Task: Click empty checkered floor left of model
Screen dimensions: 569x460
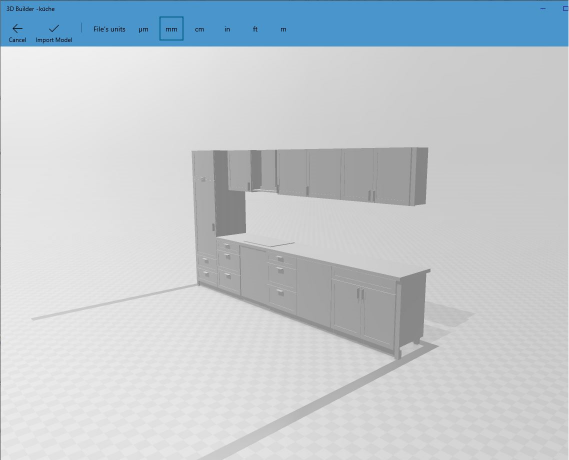Action: 91,363
